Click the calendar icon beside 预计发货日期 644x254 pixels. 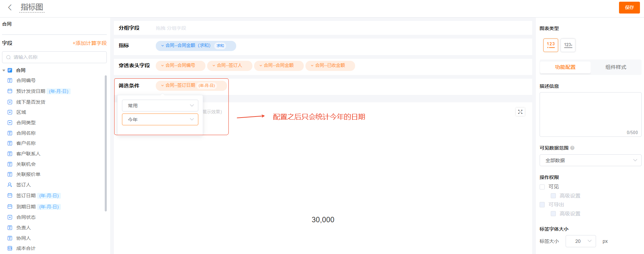pos(10,91)
